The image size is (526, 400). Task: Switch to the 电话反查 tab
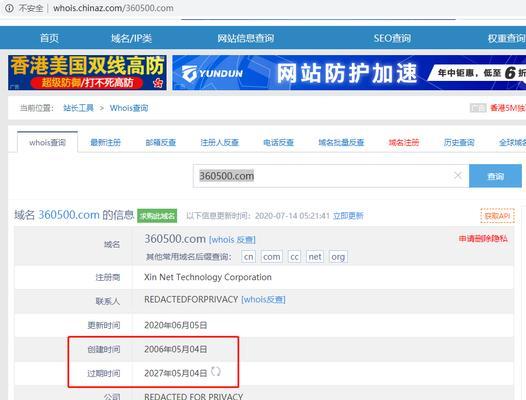click(278, 143)
